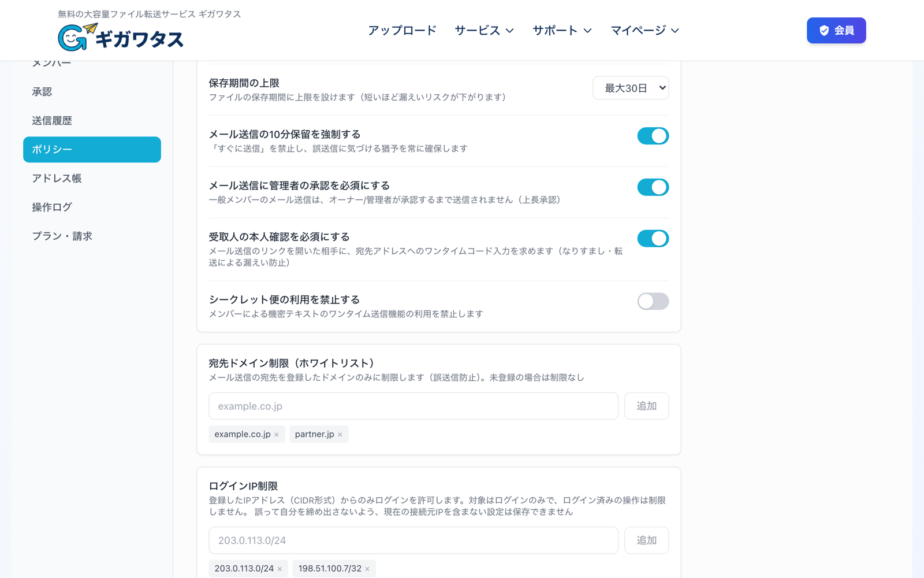Screen dimensions: 924x578
Task: Expand the サービス menu
Action: 484,30
